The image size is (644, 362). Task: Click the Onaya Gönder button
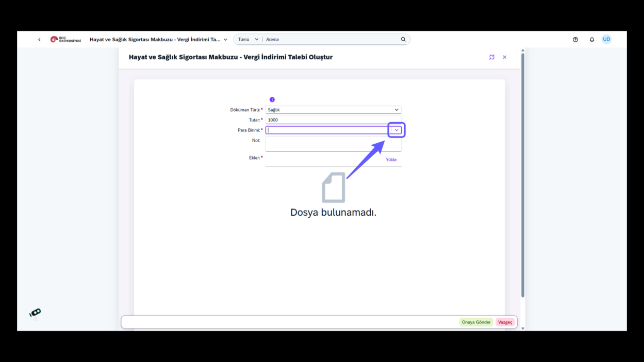click(x=476, y=322)
